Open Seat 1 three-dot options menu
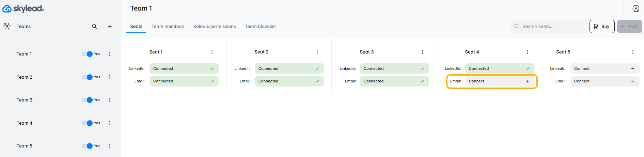Image resolution: width=644 pixels, height=157 pixels. point(212,52)
